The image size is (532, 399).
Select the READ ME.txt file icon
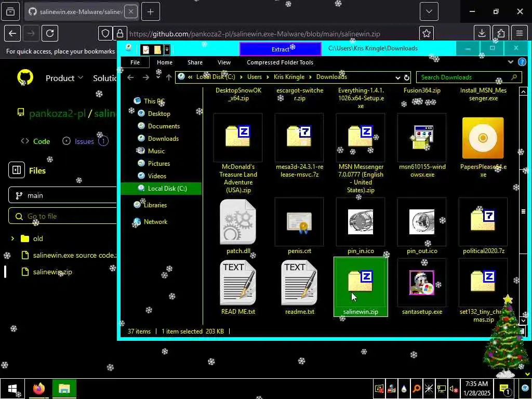pyautogui.click(x=238, y=283)
